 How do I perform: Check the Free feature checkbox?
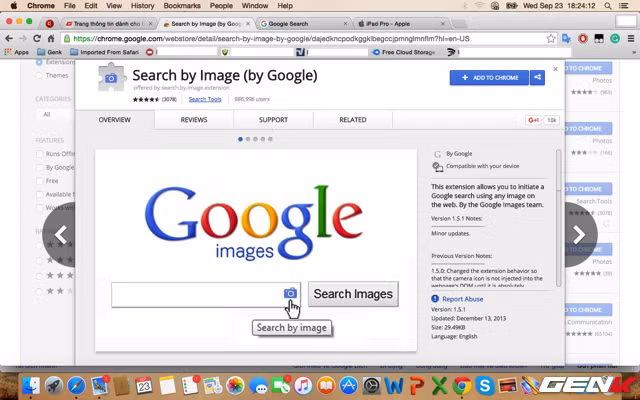pyautogui.click(x=40, y=181)
